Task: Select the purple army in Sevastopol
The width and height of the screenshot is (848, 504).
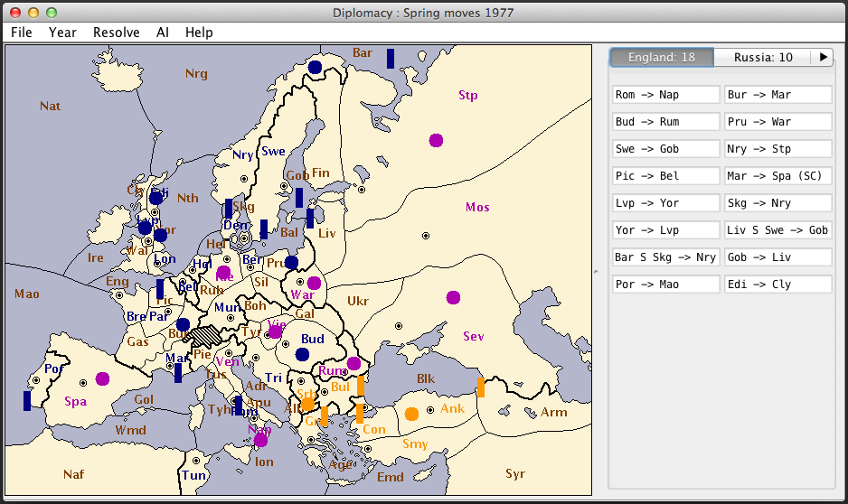Action: [x=453, y=298]
